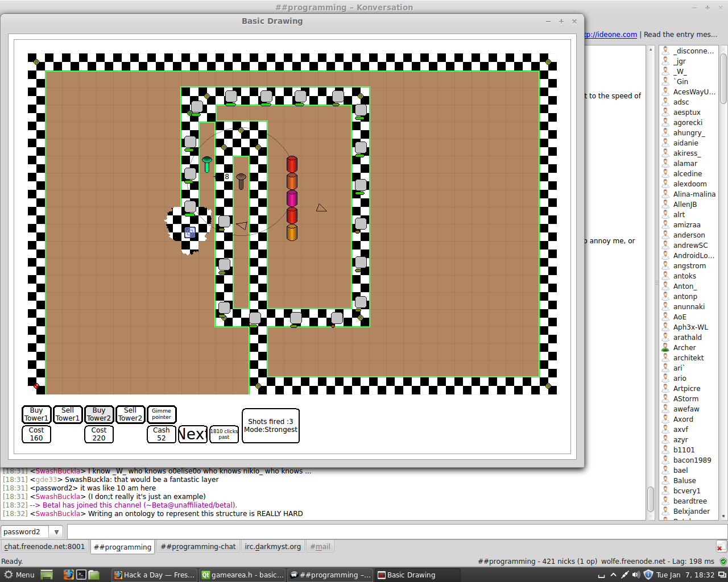728x582 pixels.
Task: Select the green tower on the map
Action: pos(207,164)
